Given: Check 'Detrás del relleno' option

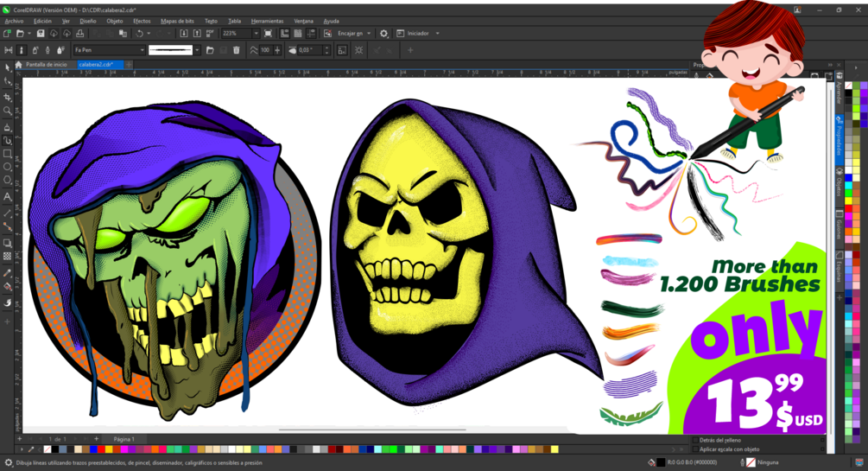Looking at the screenshot, I should pyautogui.click(x=696, y=441).
